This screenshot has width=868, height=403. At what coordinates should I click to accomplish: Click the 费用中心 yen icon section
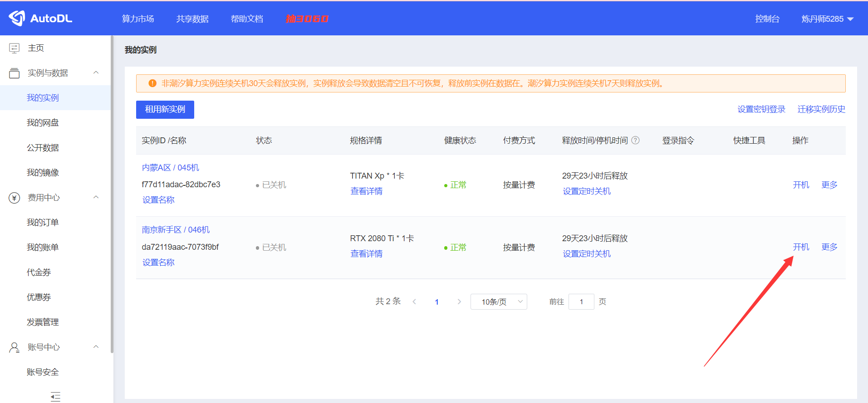[x=15, y=198]
